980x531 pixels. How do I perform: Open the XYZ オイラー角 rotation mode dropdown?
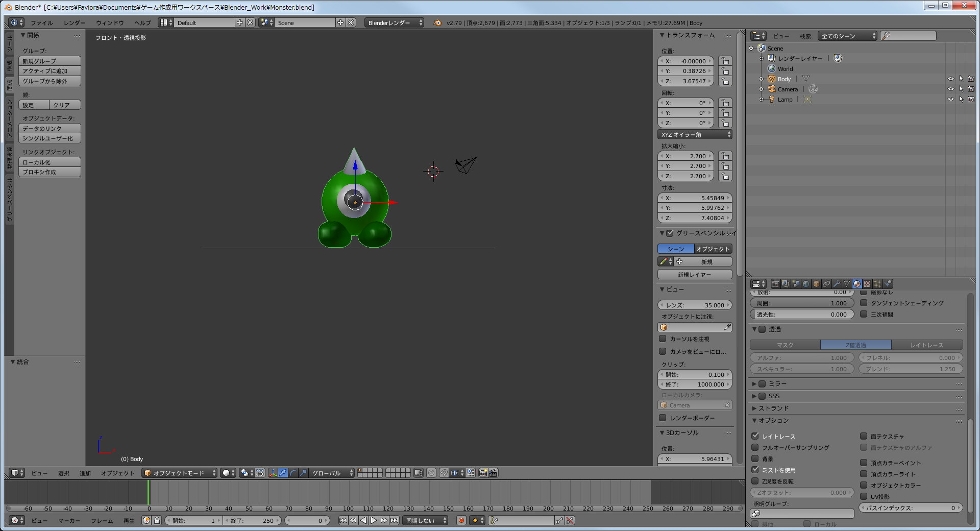pos(695,135)
